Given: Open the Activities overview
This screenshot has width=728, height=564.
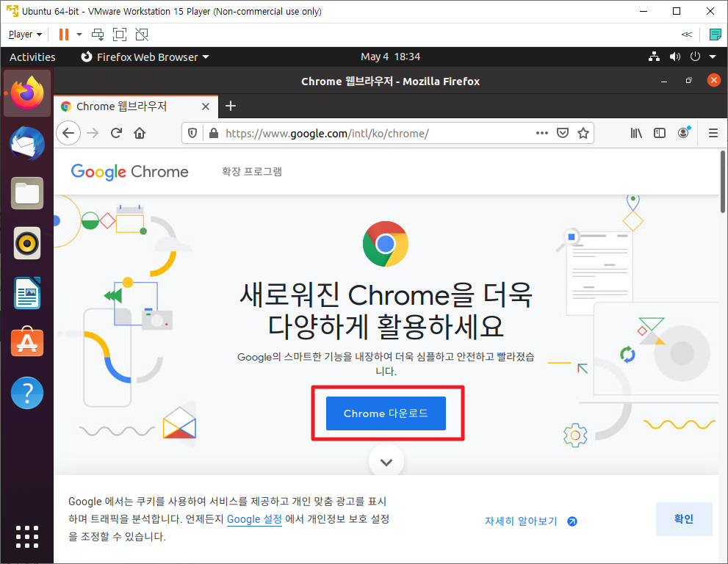Looking at the screenshot, I should point(32,57).
